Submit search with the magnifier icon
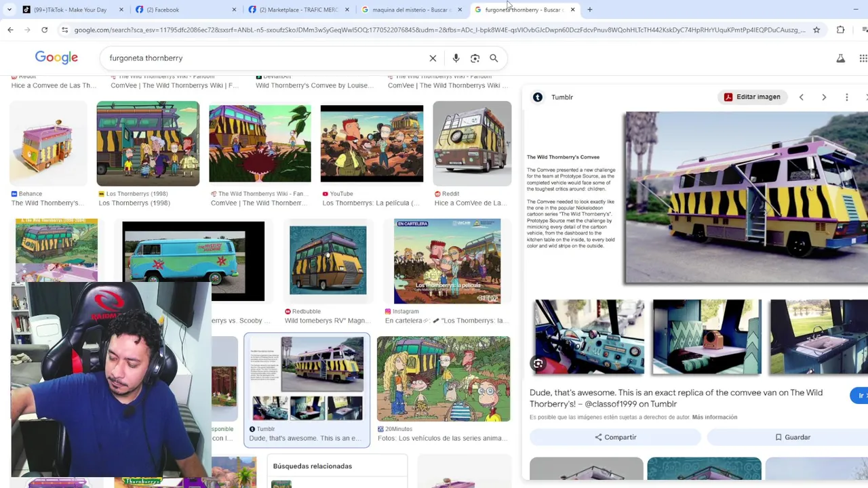This screenshot has width=868, height=488. (x=494, y=58)
